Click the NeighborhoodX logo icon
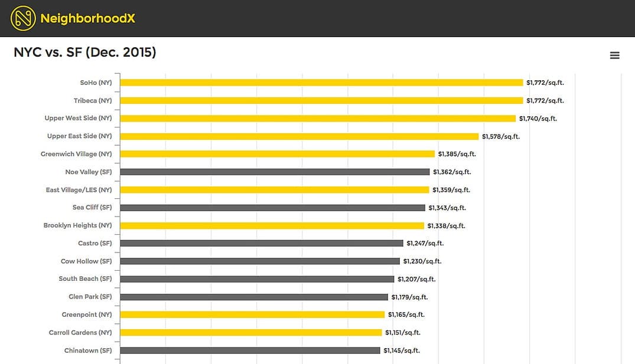Screen dimensions: 635x364 coord(22,18)
